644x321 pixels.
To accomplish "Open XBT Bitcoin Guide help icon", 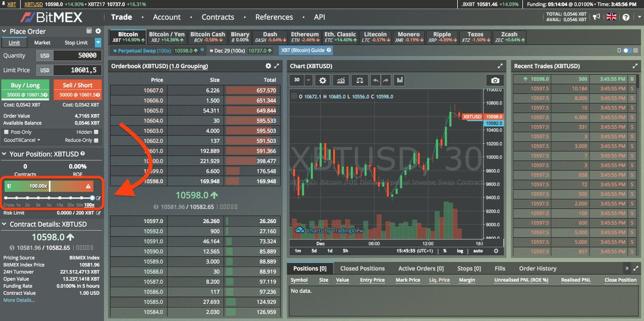I will 329,50.
